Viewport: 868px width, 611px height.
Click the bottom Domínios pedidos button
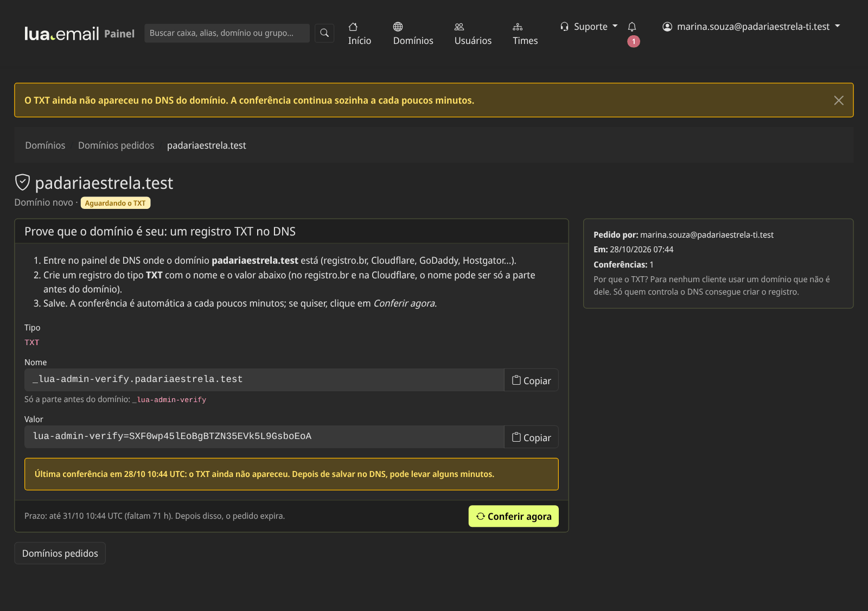click(60, 553)
